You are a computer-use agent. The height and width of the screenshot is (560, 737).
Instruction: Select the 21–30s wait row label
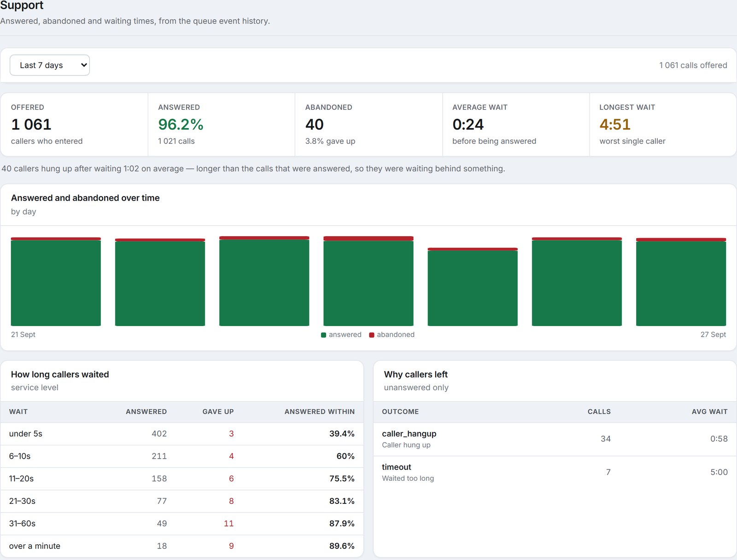pyautogui.click(x=22, y=501)
